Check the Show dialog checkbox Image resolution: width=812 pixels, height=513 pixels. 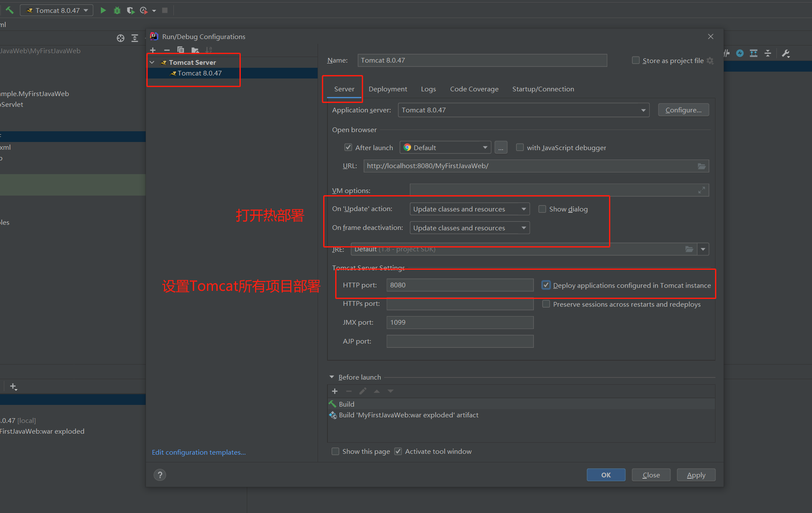pyautogui.click(x=542, y=209)
